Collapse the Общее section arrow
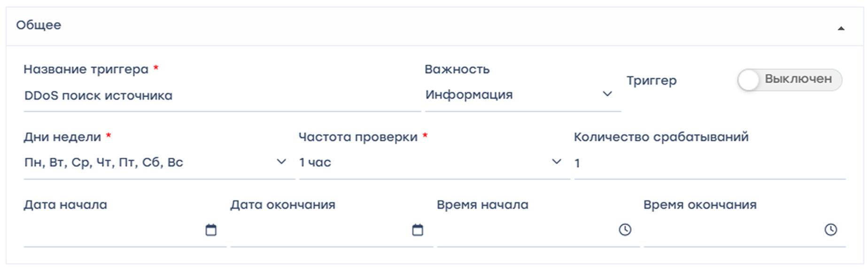This screenshot has height=269, width=868. [x=841, y=29]
